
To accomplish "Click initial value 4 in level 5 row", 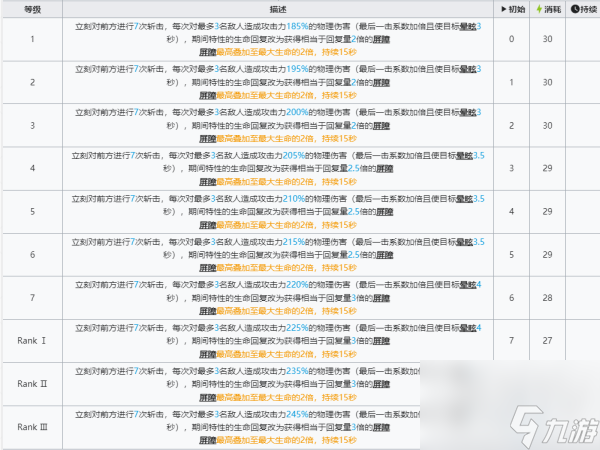I will [511, 212].
